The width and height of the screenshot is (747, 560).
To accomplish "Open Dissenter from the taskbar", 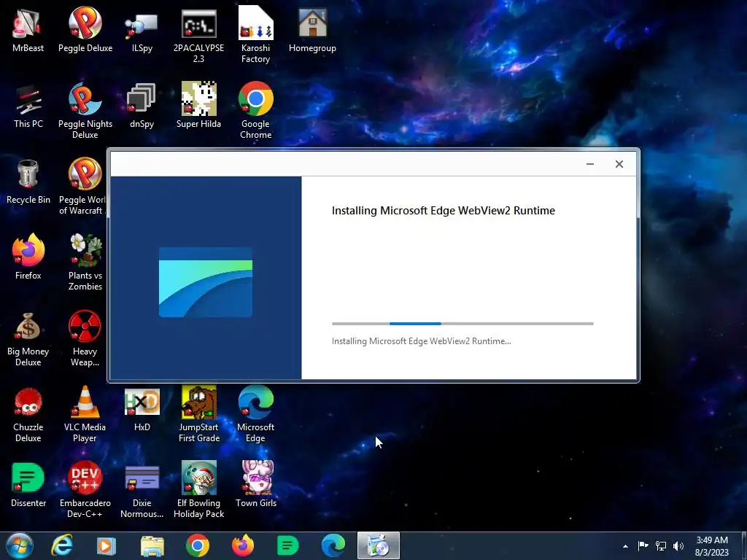I will (287, 545).
